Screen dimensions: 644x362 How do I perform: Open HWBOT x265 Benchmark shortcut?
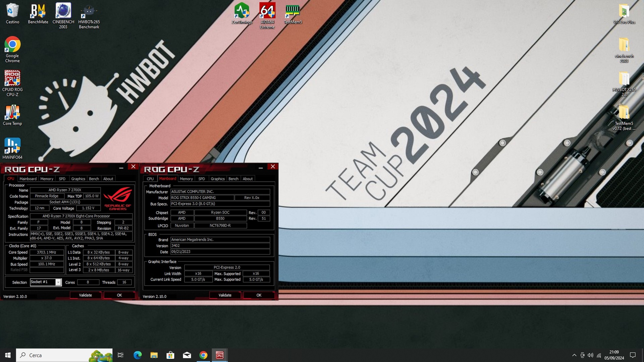(89, 16)
